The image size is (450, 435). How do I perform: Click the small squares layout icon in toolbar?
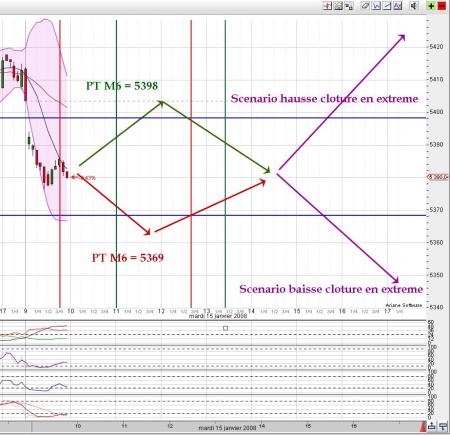pyautogui.click(x=349, y=6)
